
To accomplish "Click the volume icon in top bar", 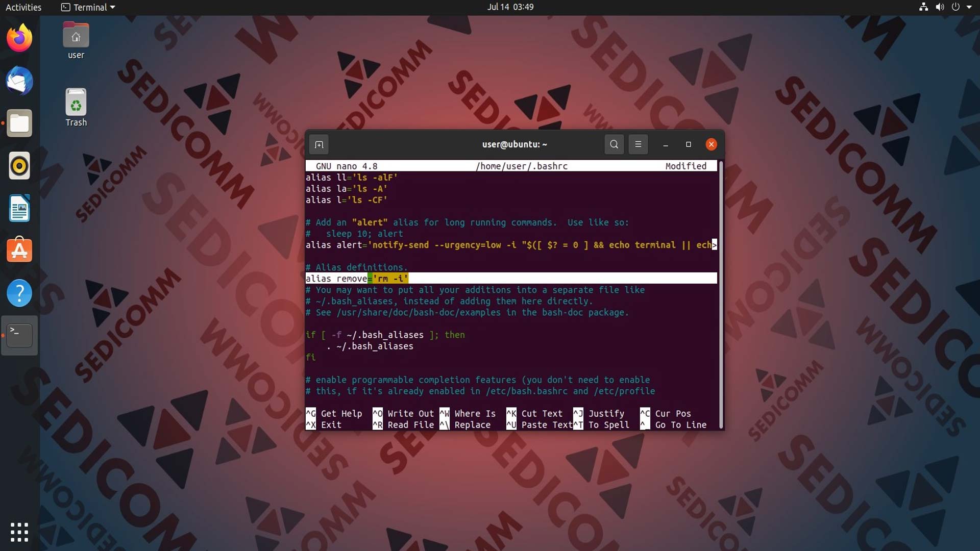I will (940, 7).
